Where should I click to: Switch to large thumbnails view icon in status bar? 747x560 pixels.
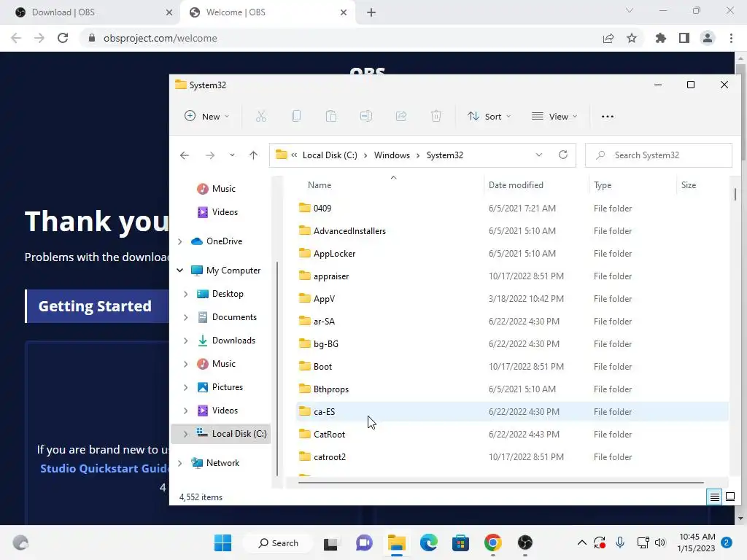coord(729,497)
